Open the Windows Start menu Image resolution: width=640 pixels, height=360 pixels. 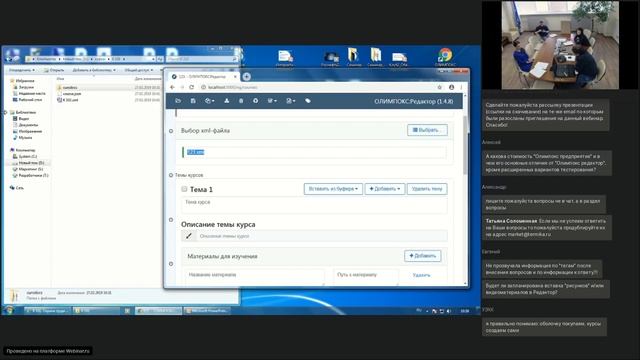point(9,311)
